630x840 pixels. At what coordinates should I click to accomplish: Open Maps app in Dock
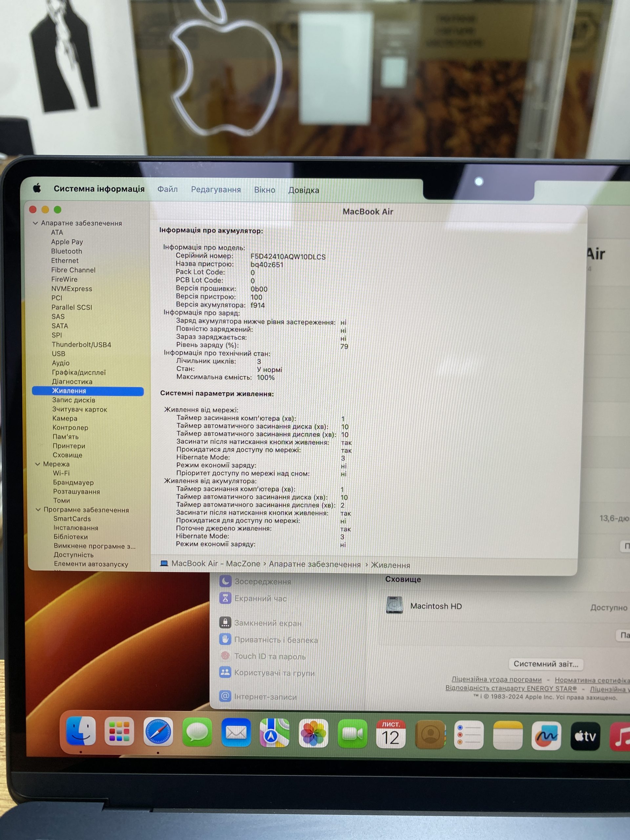(x=275, y=733)
